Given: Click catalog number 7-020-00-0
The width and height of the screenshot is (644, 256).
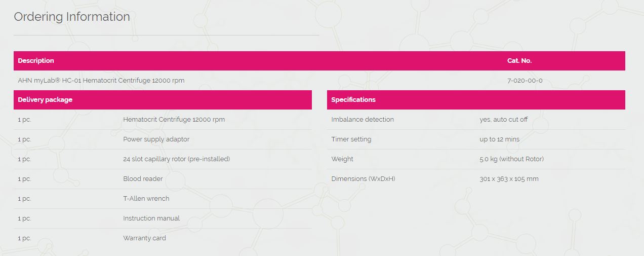Looking at the screenshot, I should pyautogui.click(x=525, y=80).
